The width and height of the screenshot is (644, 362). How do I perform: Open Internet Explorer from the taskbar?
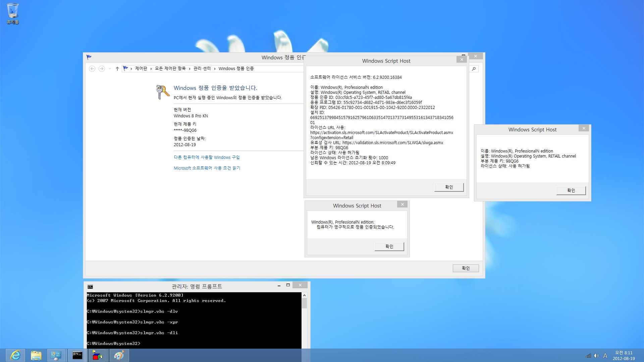[15, 355]
